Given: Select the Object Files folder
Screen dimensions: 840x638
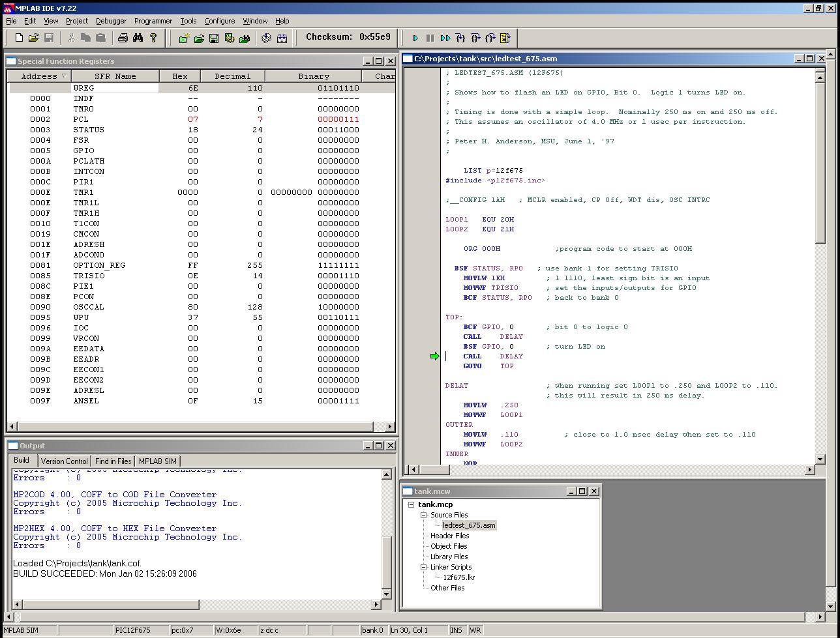Looking at the screenshot, I should (449, 546).
